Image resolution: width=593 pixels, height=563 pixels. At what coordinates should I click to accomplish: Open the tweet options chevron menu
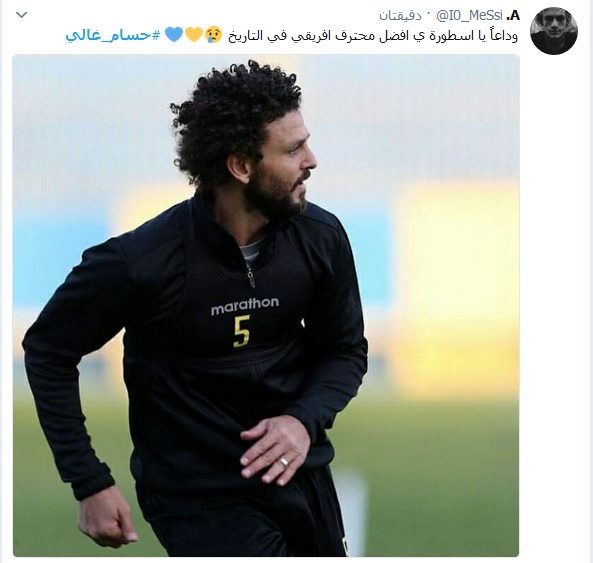(x=22, y=15)
